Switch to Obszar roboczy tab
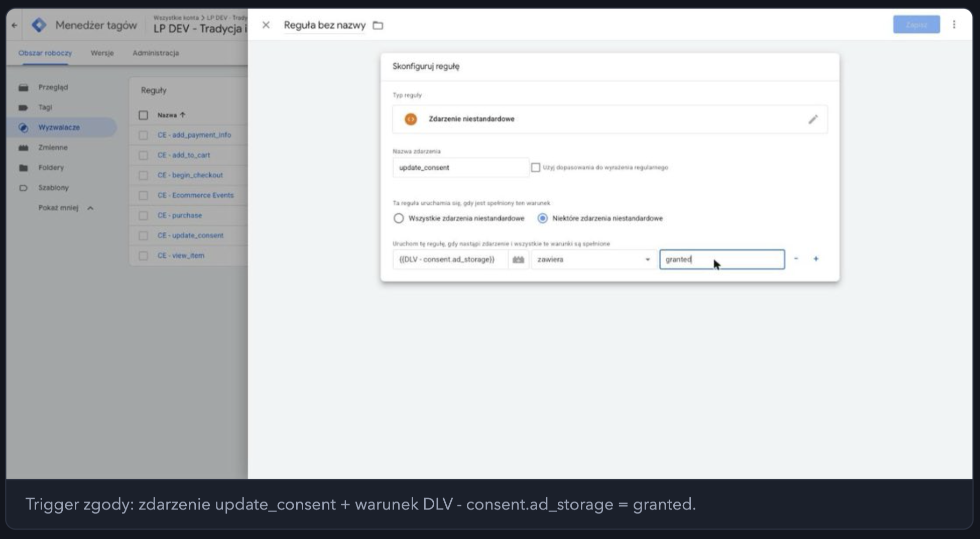This screenshot has width=980, height=539. [45, 53]
